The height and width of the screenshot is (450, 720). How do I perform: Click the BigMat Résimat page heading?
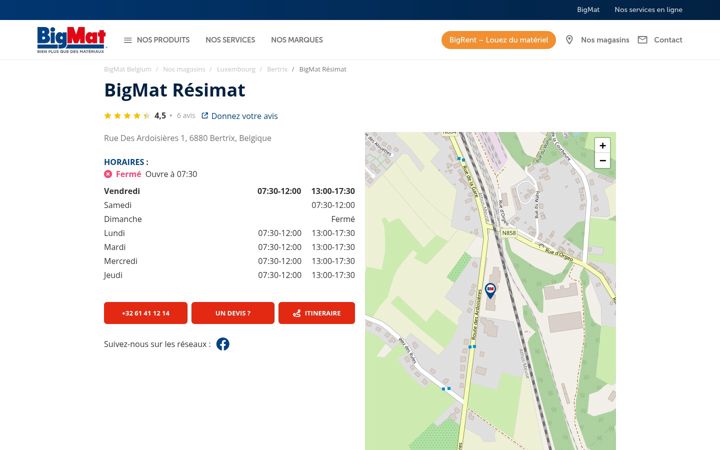pos(174,90)
